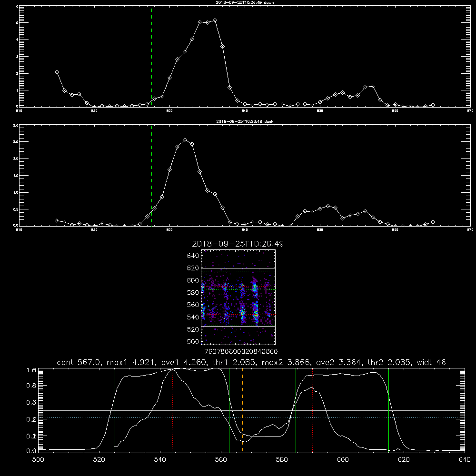Select the red dotted peak line near 544
The image size is (476, 476).
[172, 410]
